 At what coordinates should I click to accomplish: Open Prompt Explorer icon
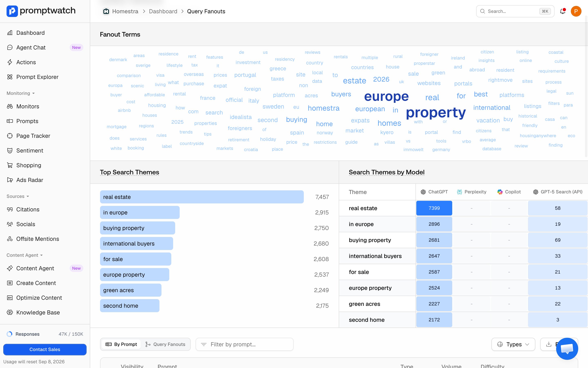pyautogui.click(x=10, y=77)
